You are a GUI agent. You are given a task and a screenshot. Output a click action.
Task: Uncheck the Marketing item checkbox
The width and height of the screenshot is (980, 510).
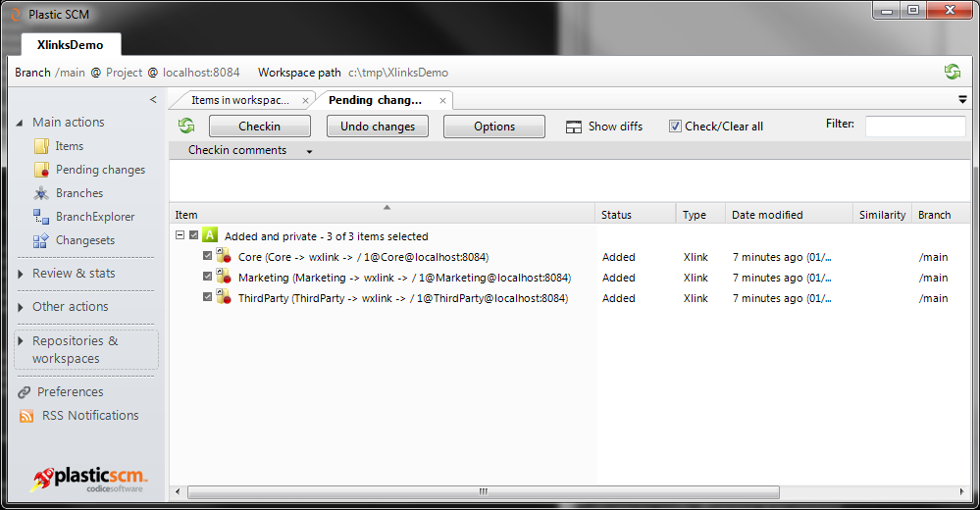(x=208, y=277)
